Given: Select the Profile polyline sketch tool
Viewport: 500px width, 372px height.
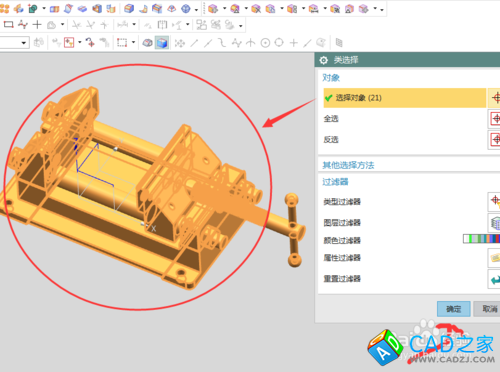Looking at the screenshot, I should click(x=23, y=24).
